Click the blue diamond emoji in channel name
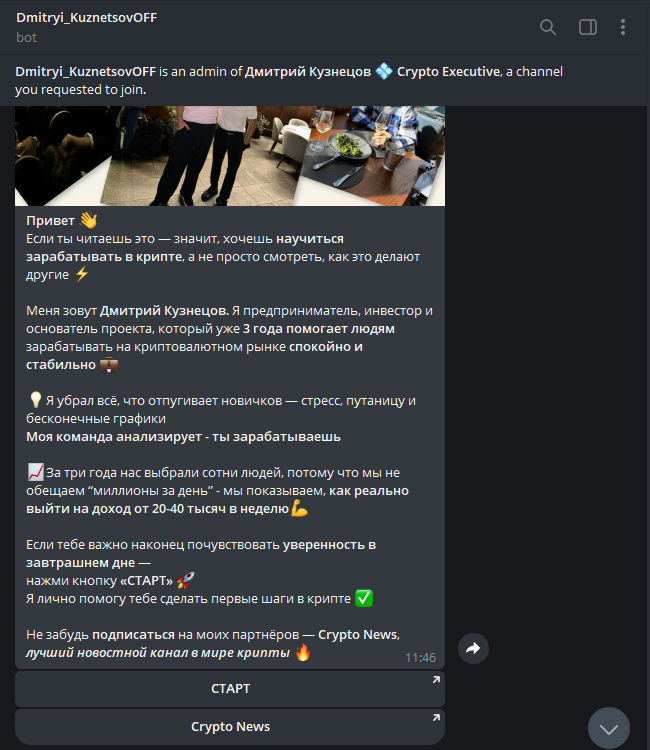Screen dimensions: 650x750 [384, 72]
